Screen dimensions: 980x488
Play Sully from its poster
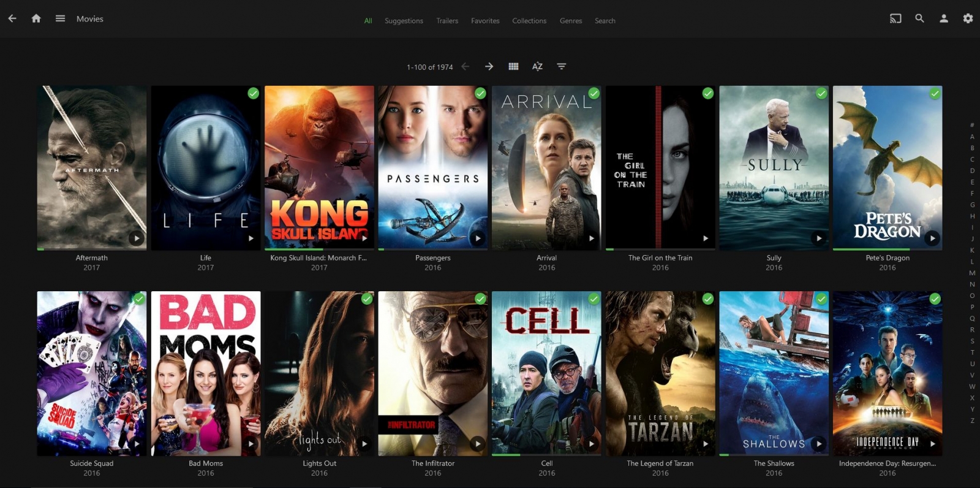pos(819,238)
